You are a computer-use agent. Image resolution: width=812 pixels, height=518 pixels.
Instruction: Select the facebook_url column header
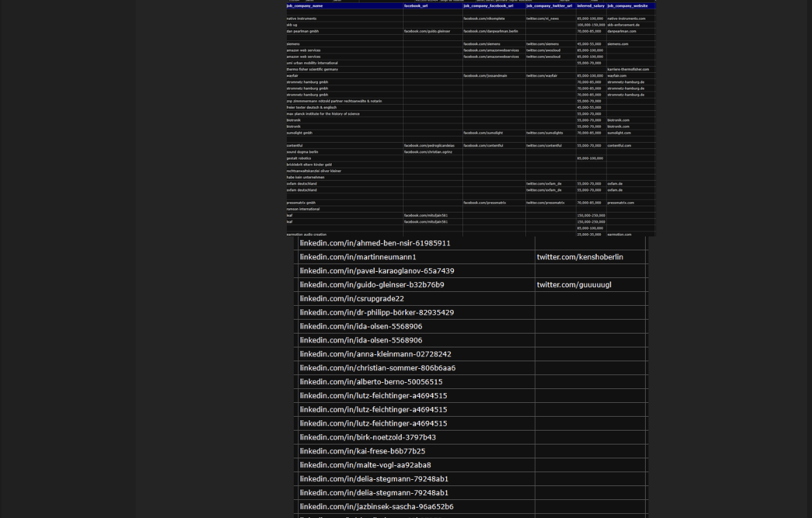point(416,6)
